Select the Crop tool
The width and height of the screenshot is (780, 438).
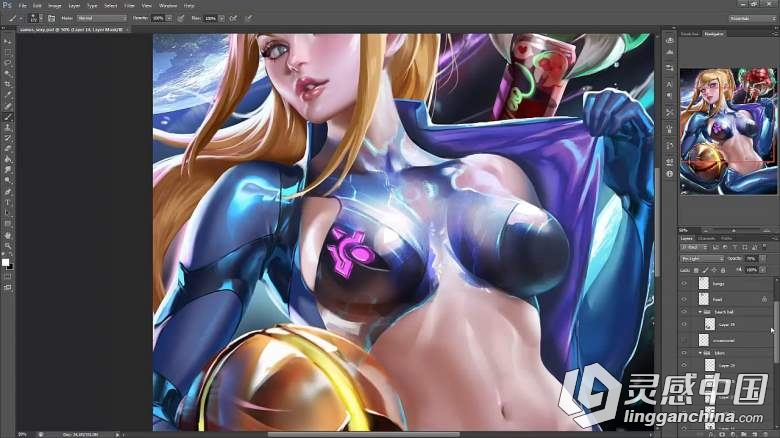pos(7,84)
